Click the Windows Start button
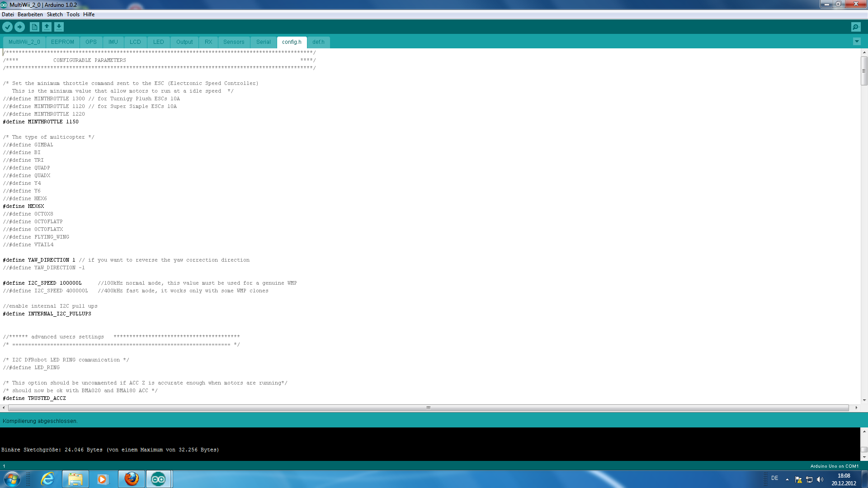This screenshot has width=868, height=488. pyautogui.click(x=12, y=479)
